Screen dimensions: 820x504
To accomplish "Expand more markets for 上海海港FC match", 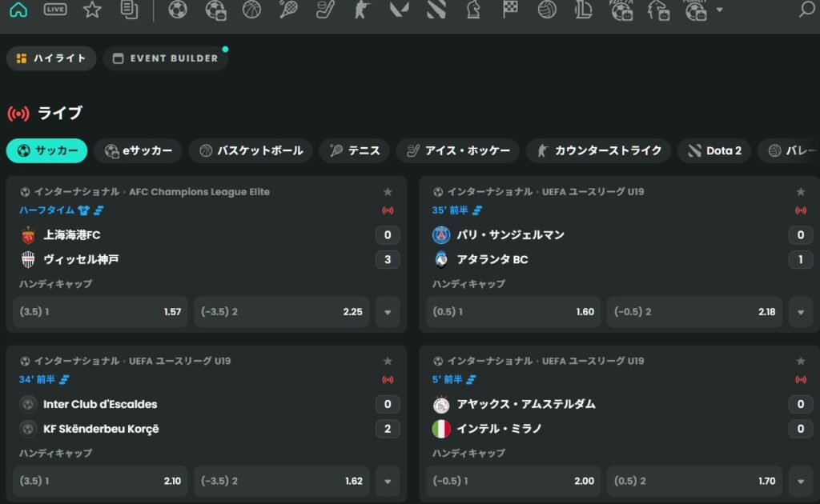I will point(388,312).
